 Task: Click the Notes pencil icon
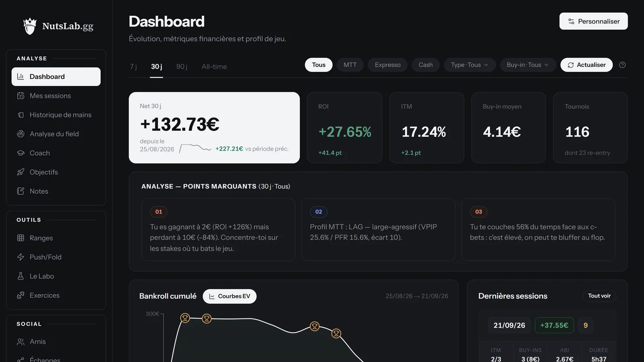(x=21, y=191)
